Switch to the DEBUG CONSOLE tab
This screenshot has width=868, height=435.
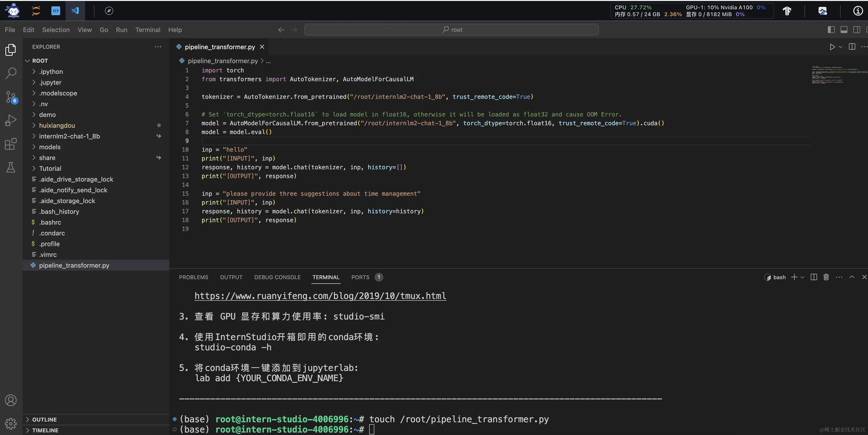click(277, 277)
